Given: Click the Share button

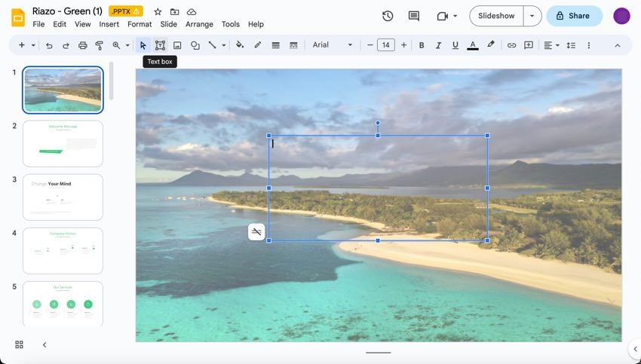Looking at the screenshot, I should coord(574,16).
